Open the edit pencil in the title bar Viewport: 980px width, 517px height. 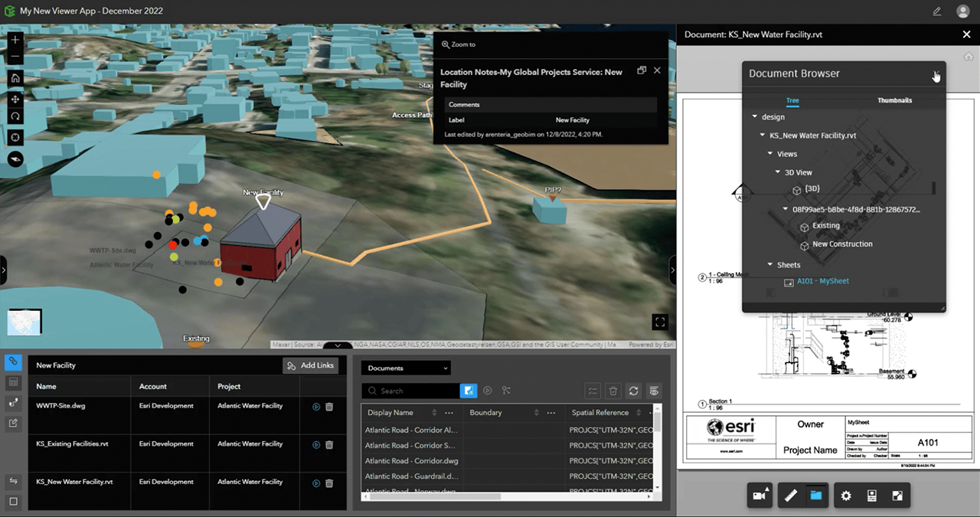coord(937,11)
